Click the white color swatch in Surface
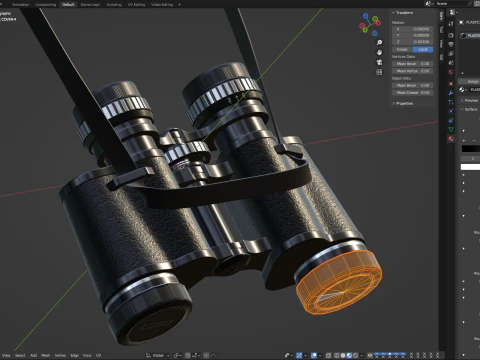 click(470, 167)
